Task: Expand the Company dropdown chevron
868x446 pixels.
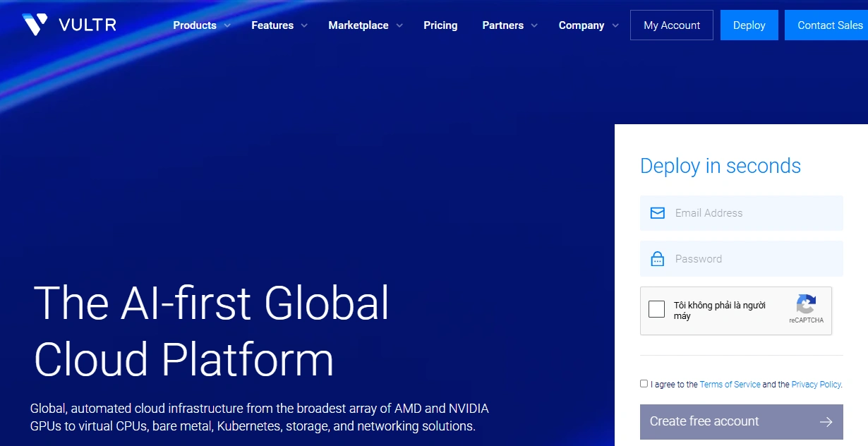Action: (615, 25)
